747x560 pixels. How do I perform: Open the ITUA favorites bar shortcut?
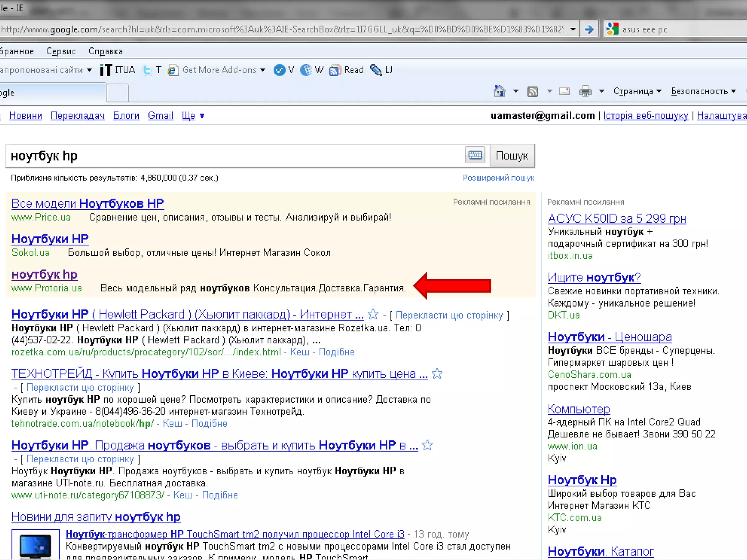(117, 70)
